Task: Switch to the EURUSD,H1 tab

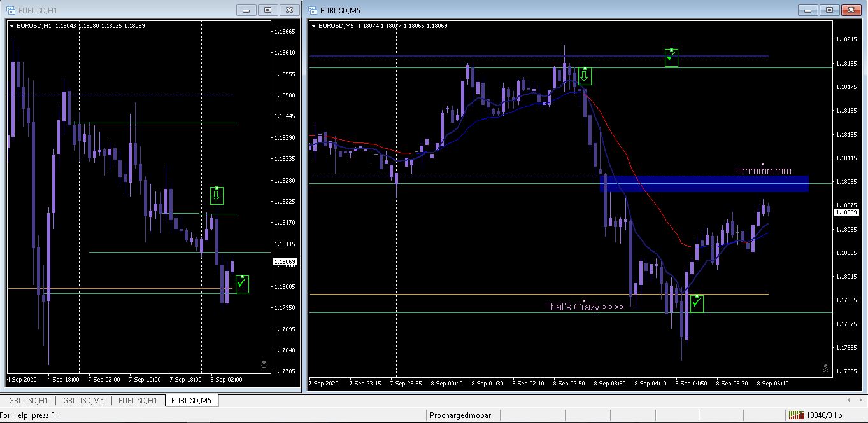Action: point(138,400)
